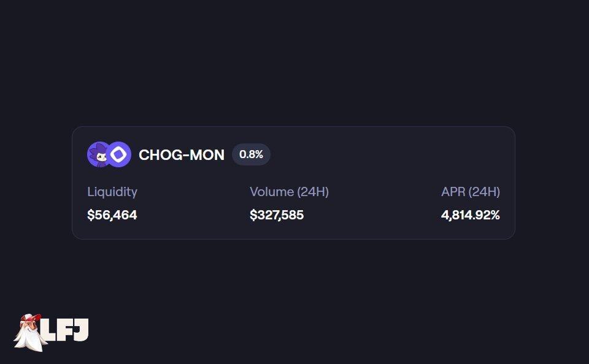Screen dimensions: 589x364
Task: Select the $56,464 liquidity value
Action: click(x=112, y=215)
